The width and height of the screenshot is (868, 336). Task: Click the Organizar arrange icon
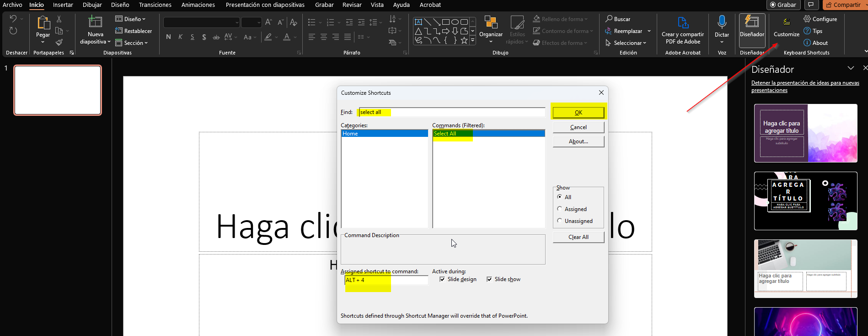pyautogui.click(x=491, y=22)
